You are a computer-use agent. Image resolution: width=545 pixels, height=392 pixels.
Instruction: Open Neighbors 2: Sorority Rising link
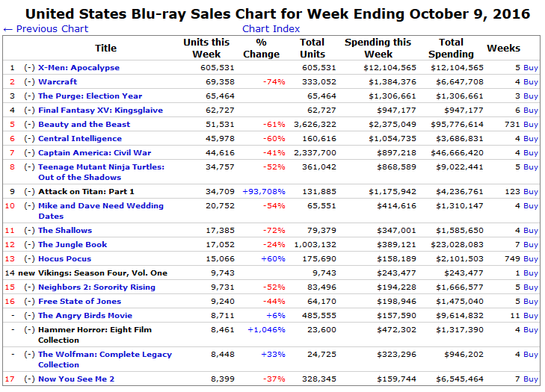[96, 287]
